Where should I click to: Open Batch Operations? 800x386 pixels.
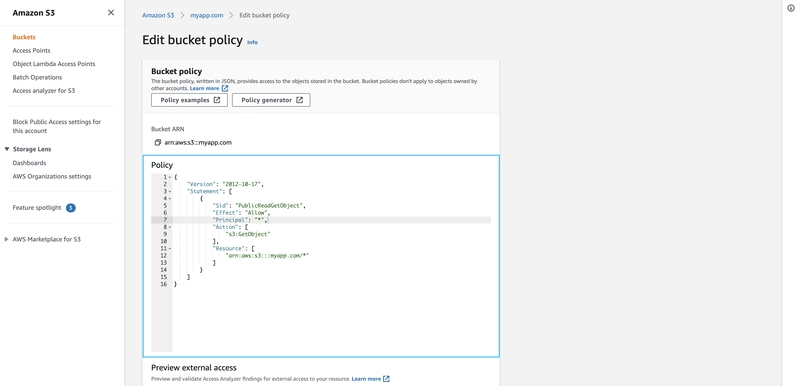coord(37,78)
